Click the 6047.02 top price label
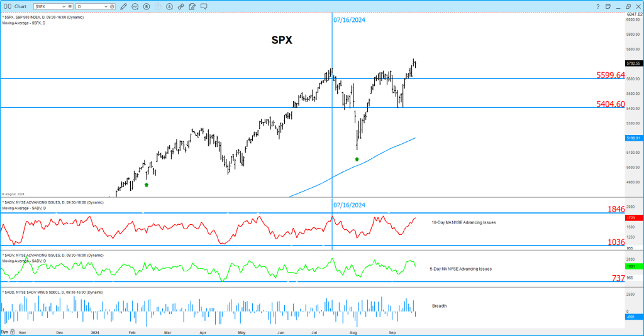 (635, 14)
